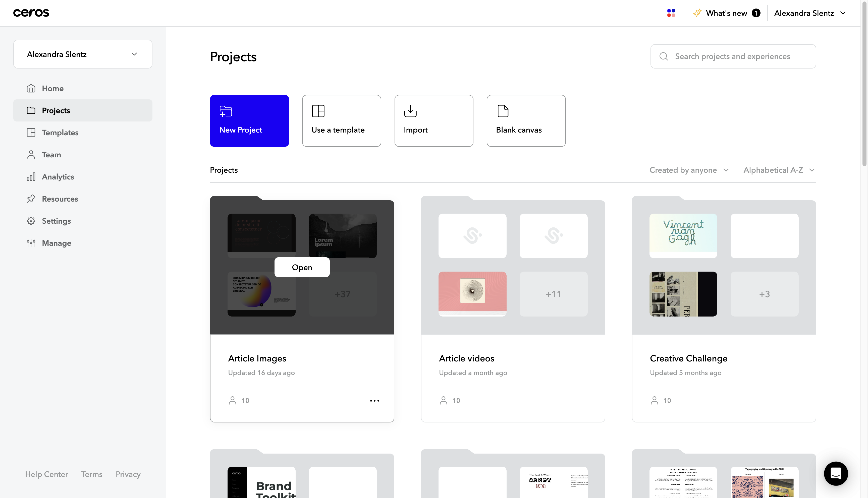Image resolution: width=868 pixels, height=498 pixels.
Task: Click the Blank canvas button
Action: [x=526, y=121]
